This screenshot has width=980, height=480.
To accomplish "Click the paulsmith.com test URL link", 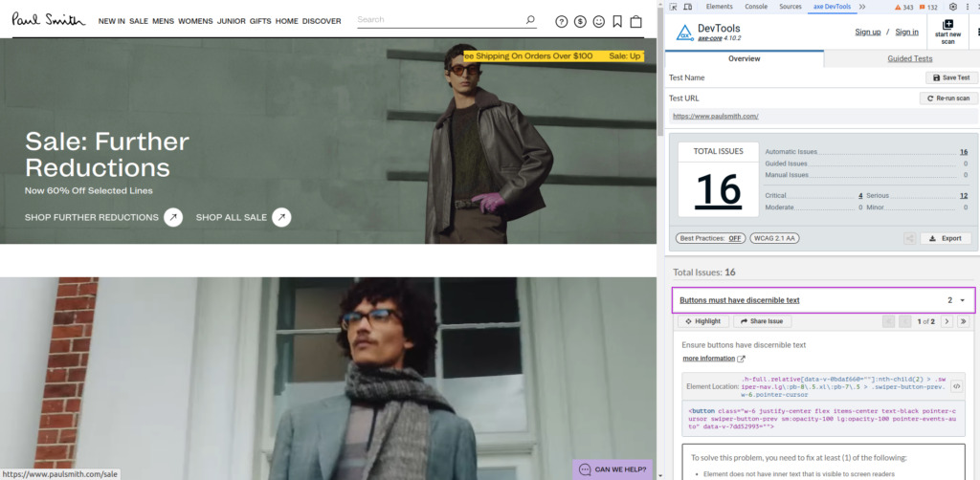I will click(716, 116).
